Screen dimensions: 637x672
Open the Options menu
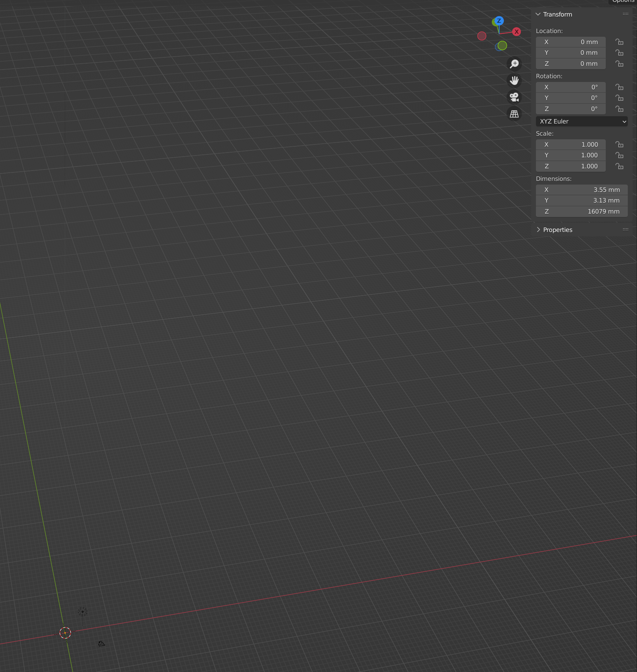click(623, 1)
